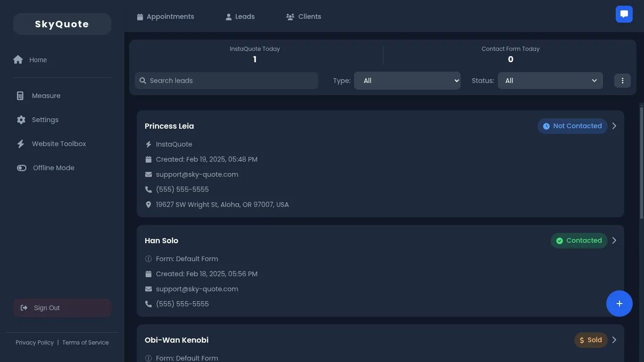The width and height of the screenshot is (644, 362).
Task: Click the blue plus add lead button
Action: pyautogui.click(x=619, y=304)
